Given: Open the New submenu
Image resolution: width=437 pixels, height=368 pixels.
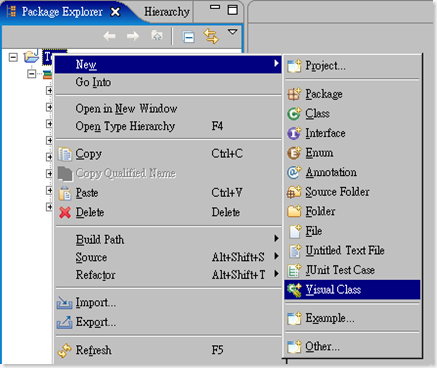Looking at the screenshot, I should [168, 64].
